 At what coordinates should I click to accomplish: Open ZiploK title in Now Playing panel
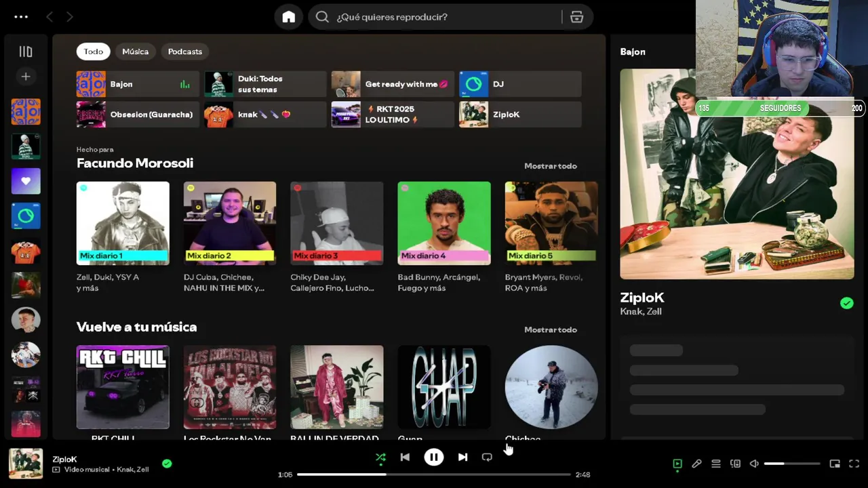(642, 298)
